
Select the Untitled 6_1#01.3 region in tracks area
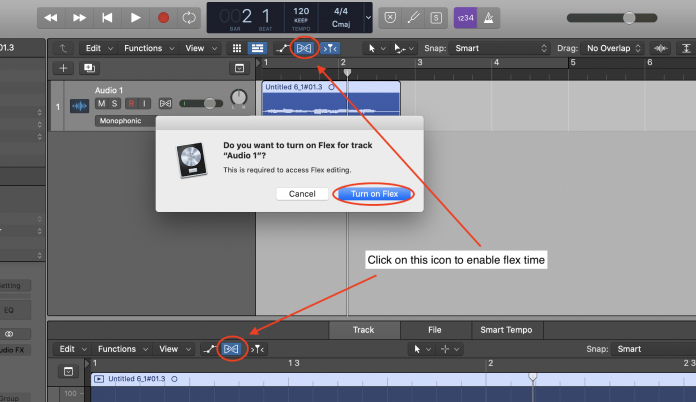[x=331, y=99]
